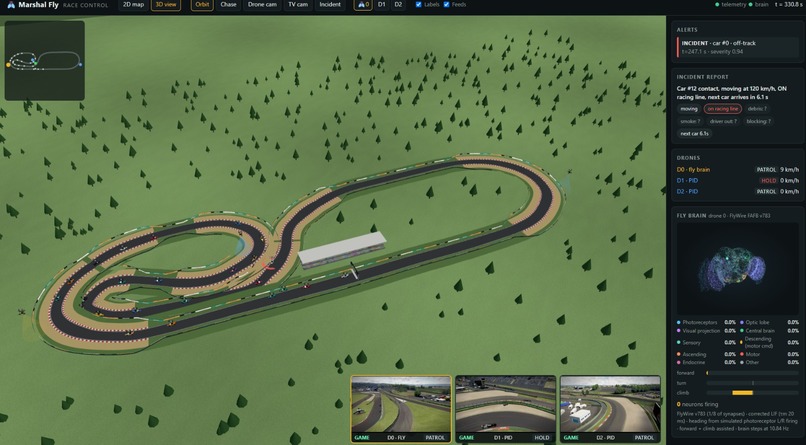The width and height of the screenshot is (806, 445).
Task: Click the Ascending orange legend dot
Action: [x=679, y=354]
